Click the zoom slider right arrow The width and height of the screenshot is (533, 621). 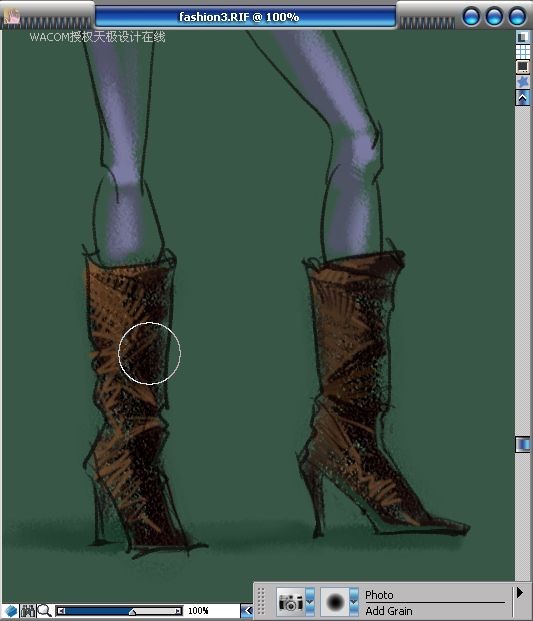click(178, 611)
